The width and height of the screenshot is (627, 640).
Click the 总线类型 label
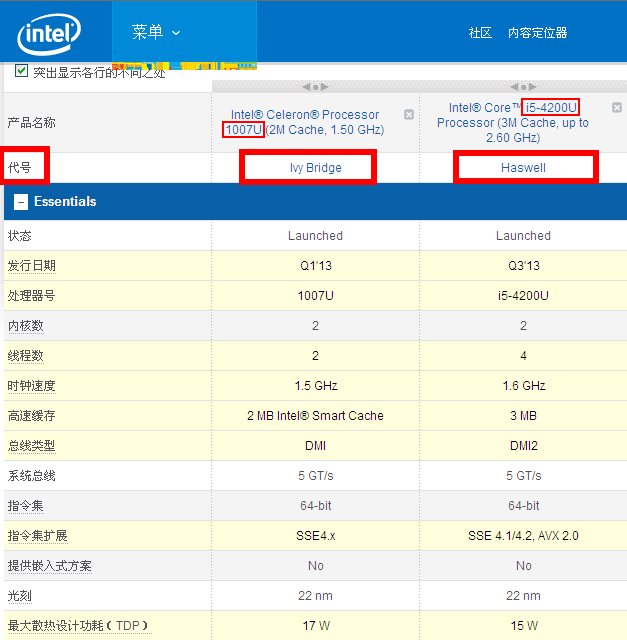(31, 446)
